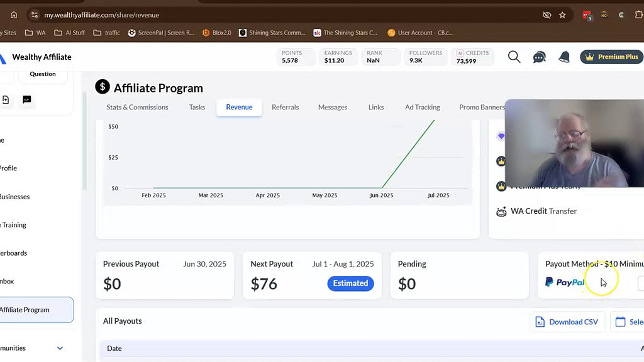The height and width of the screenshot is (362, 644).
Task: Click the Pending $0 card
Action: pos(459,275)
